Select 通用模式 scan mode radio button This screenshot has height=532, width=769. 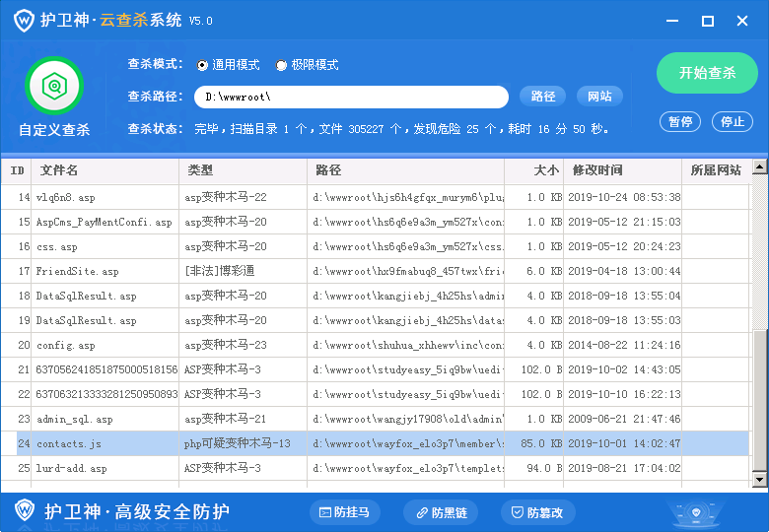coord(202,65)
